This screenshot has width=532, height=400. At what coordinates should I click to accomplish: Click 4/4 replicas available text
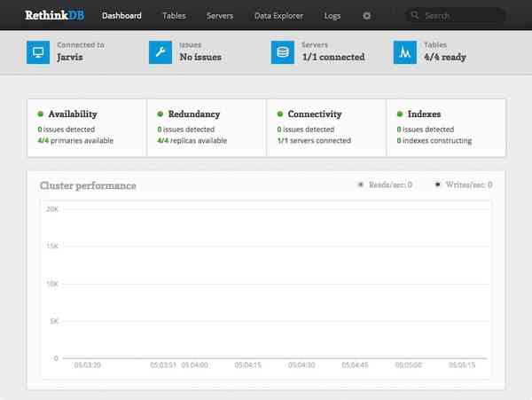coord(192,140)
